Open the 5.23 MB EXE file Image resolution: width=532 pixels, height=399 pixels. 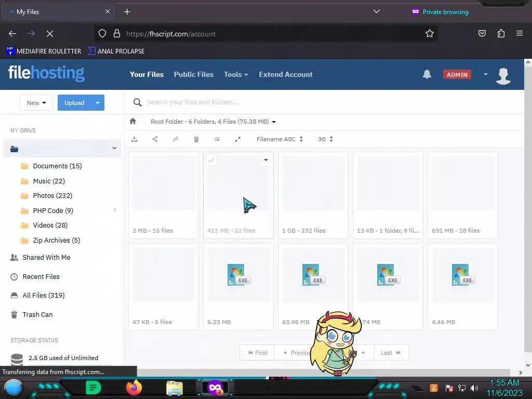click(238, 287)
